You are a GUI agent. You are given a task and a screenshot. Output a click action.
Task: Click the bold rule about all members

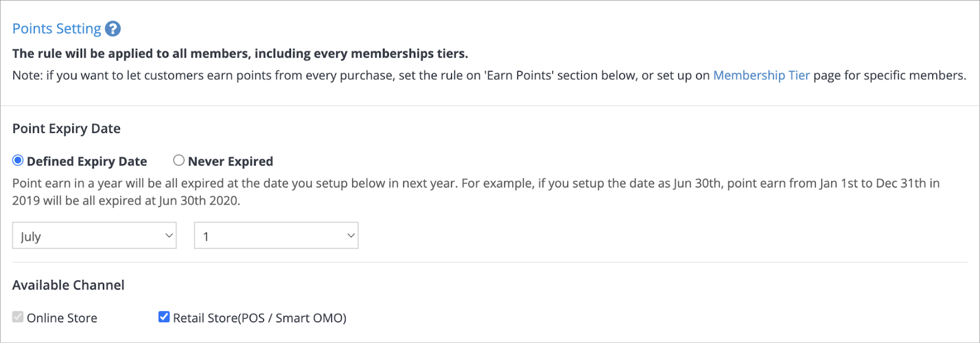click(240, 54)
